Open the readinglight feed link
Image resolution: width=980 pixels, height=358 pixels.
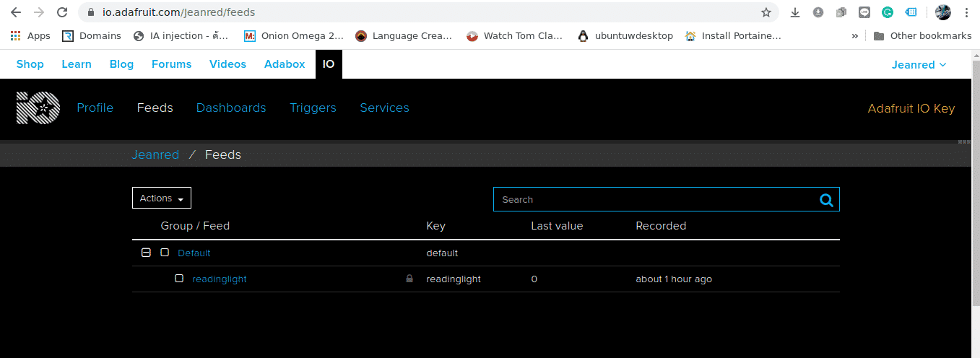[x=220, y=279]
